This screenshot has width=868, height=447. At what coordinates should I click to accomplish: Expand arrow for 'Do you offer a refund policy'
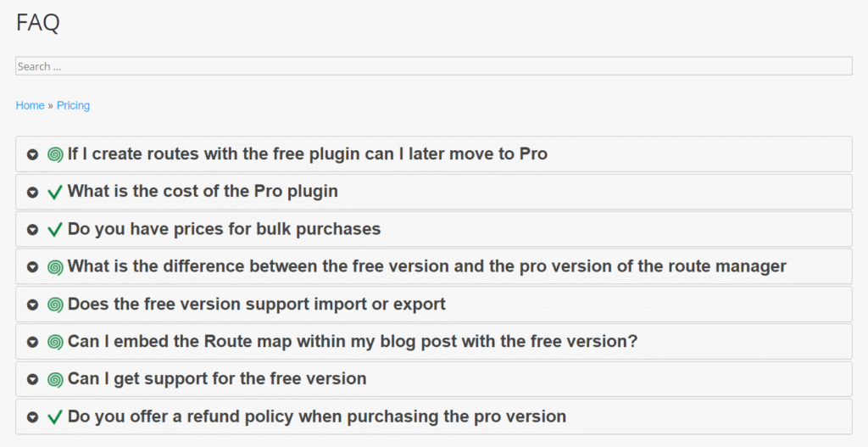click(32, 417)
